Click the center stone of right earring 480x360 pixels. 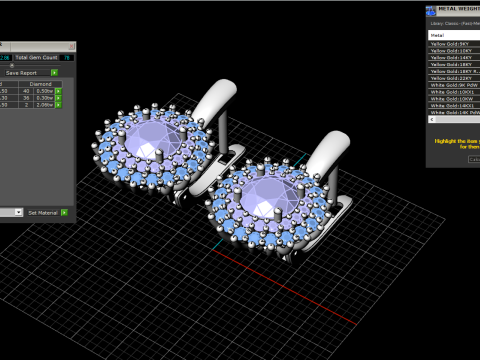(x=269, y=197)
